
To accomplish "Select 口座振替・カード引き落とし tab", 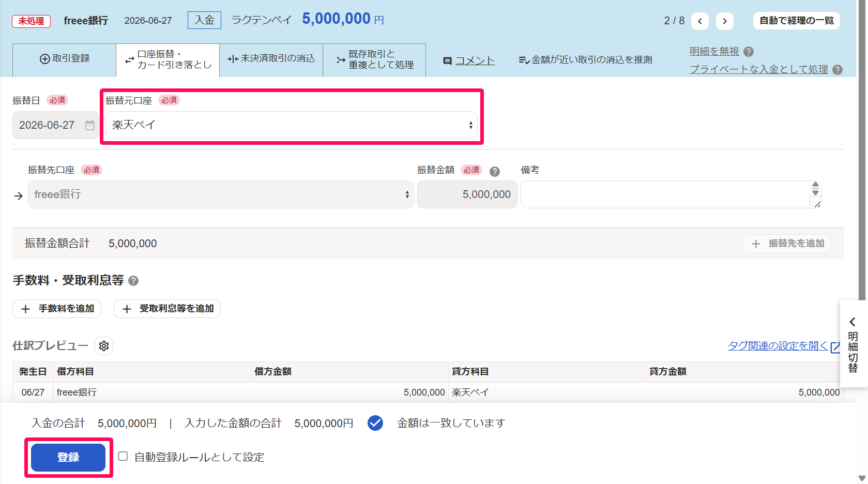I will [x=168, y=60].
